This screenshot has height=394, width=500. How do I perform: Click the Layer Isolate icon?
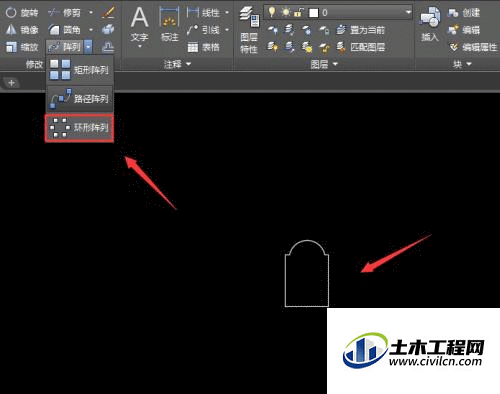(x=289, y=30)
